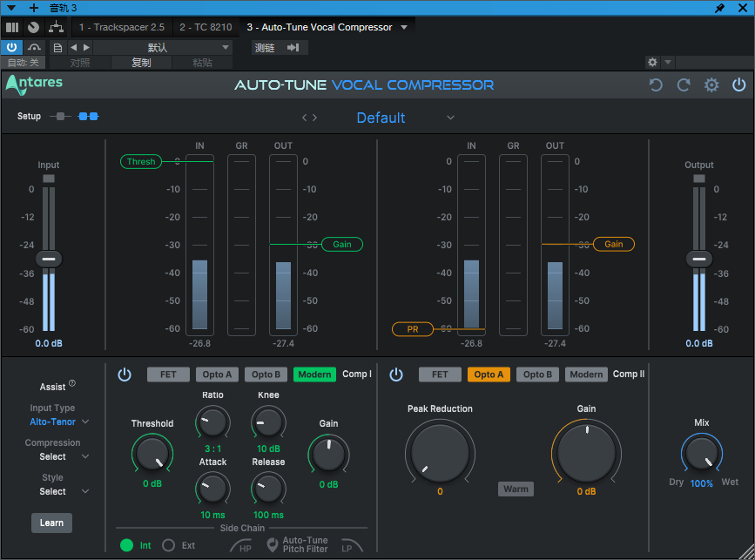This screenshot has height=560, width=755.
Task: Go to previous preset arrow
Action: coord(304,118)
